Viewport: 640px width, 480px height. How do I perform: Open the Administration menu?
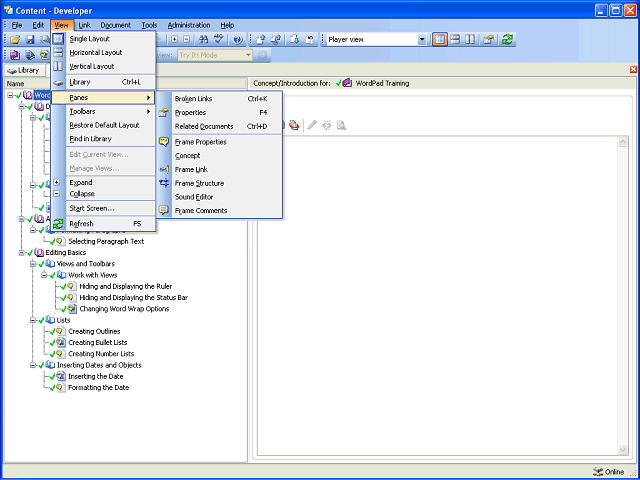pyautogui.click(x=189, y=25)
